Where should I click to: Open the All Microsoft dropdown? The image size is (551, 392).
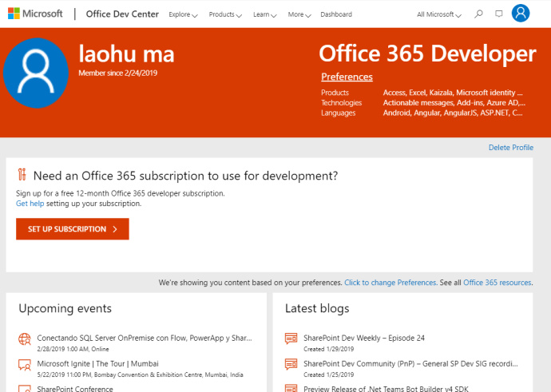[x=439, y=14]
